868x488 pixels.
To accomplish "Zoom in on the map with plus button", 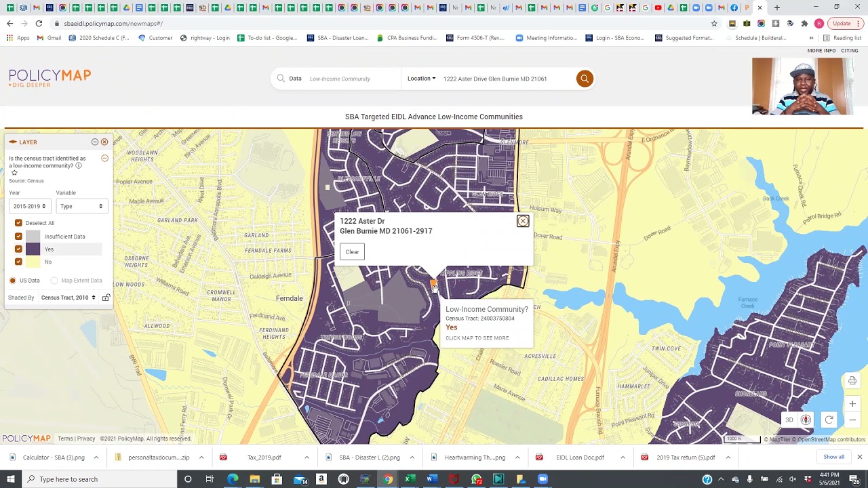I will [852, 404].
